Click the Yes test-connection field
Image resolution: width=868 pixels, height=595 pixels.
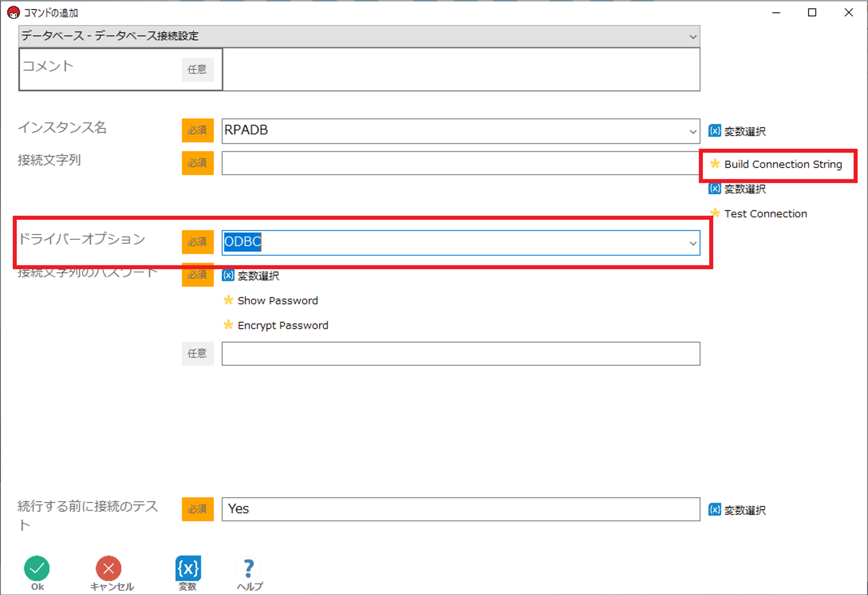tap(461, 509)
